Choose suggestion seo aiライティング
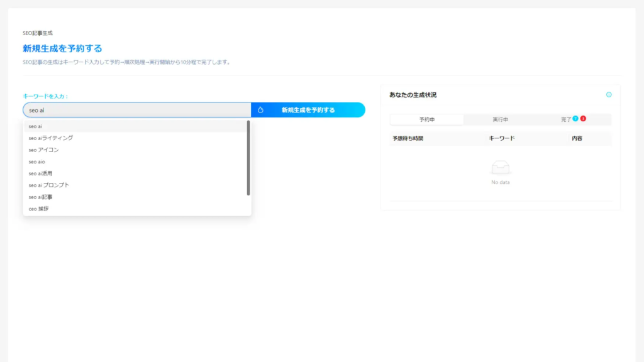This screenshot has width=644, height=362. [136, 138]
